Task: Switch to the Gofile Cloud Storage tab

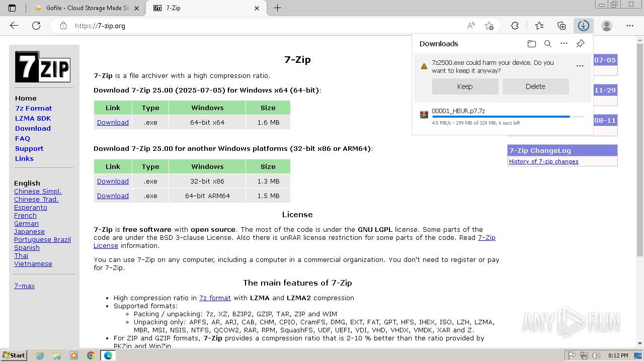Action: (87, 8)
